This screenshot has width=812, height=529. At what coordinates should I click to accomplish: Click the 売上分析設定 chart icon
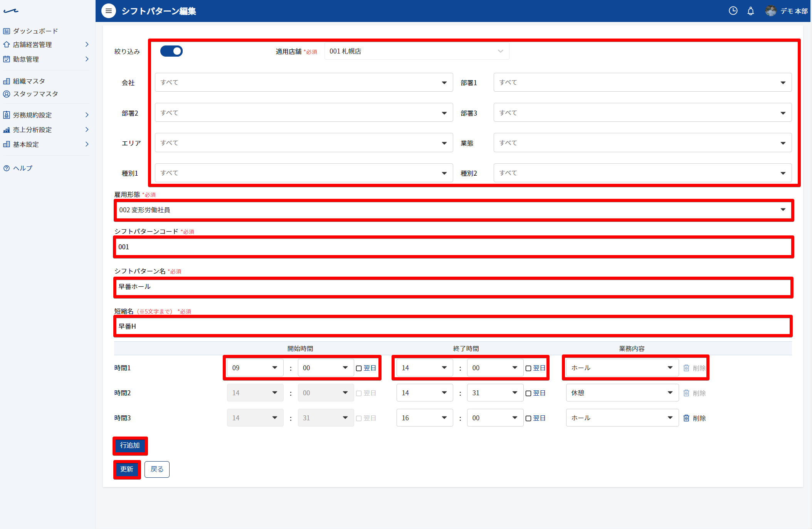7,129
